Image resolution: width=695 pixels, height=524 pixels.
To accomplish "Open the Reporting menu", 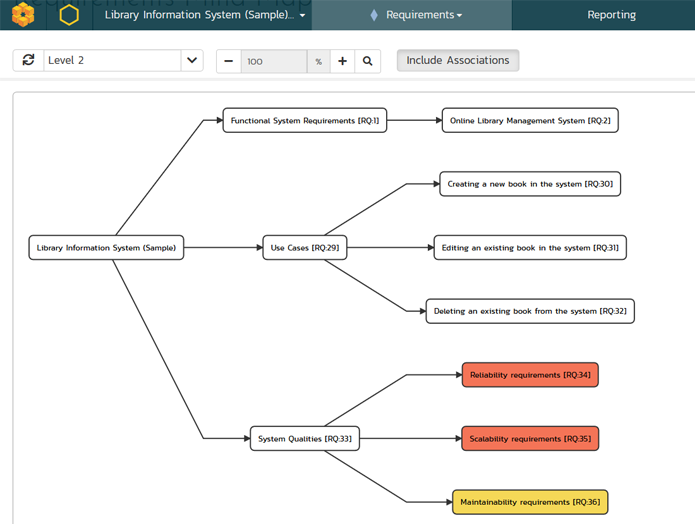I will point(611,15).
